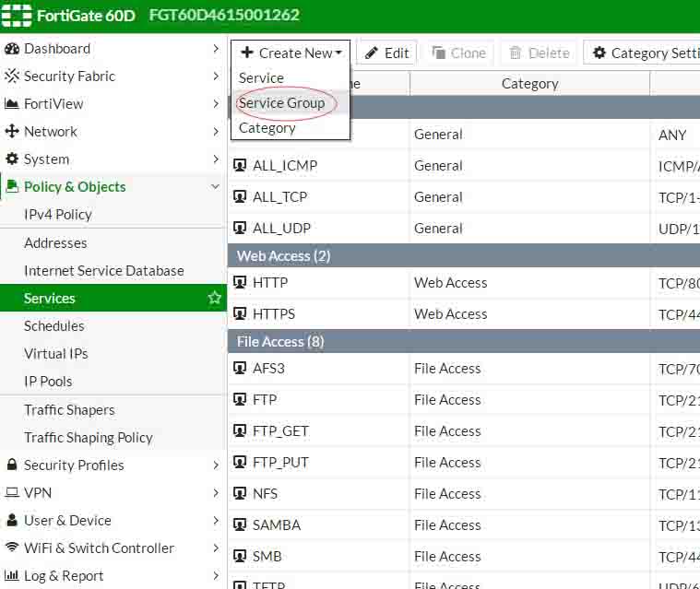Expand the VPN menu chevron
The width and height of the screenshot is (700, 589).
216,492
